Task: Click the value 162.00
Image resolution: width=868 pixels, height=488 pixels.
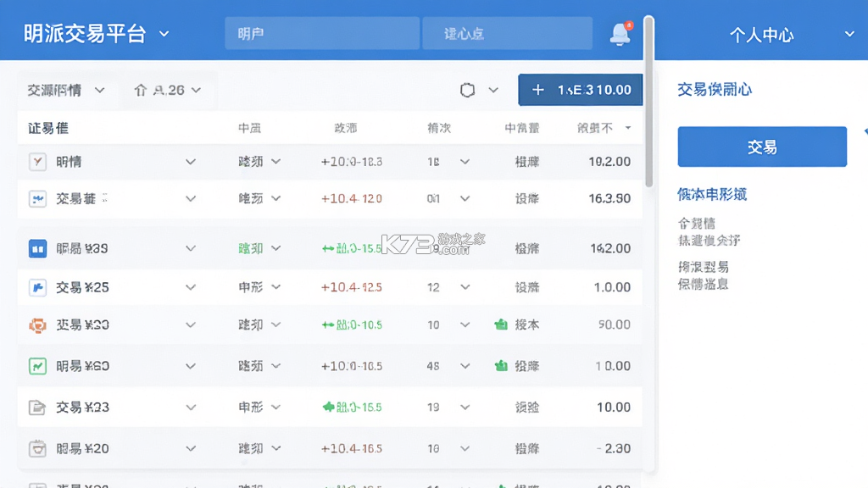Action: coord(610,248)
